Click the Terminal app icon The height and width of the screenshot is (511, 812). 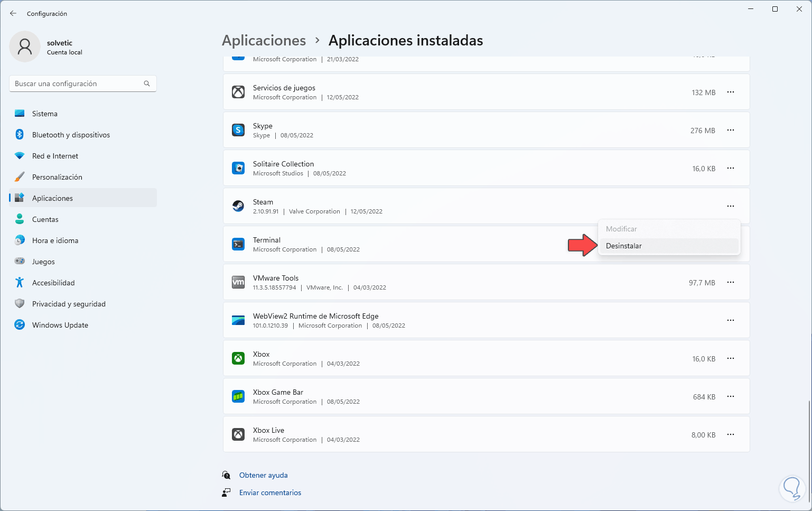(x=238, y=244)
